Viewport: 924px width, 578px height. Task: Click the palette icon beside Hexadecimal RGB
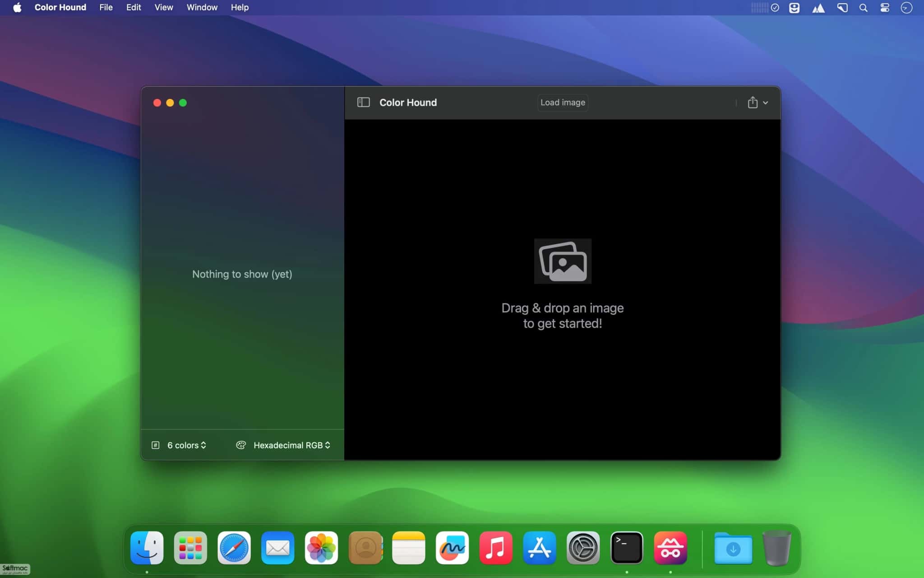click(241, 445)
